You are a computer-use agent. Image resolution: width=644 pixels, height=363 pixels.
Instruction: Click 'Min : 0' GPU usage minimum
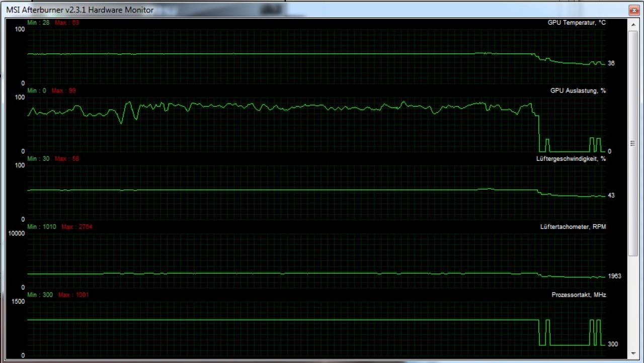pyautogui.click(x=37, y=90)
